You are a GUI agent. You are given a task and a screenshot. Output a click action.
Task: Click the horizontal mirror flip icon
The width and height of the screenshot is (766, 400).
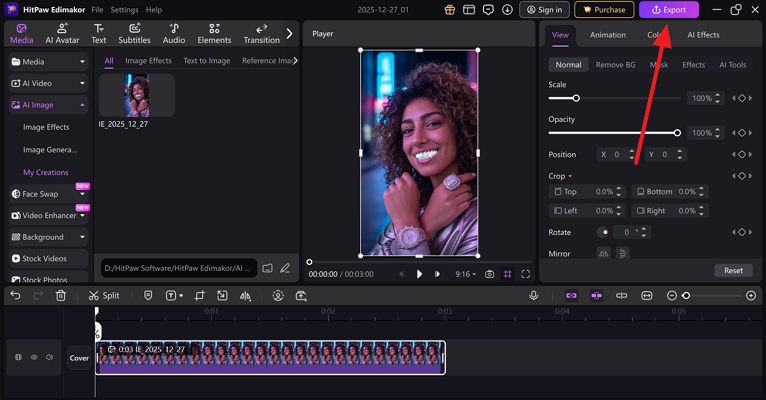(x=603, y=253)
